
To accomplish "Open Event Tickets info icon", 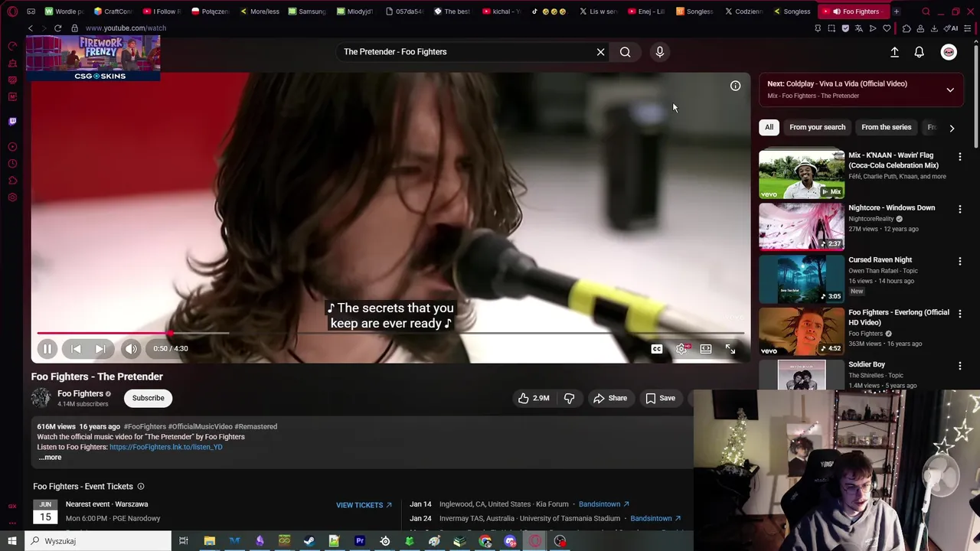I will (140, 487).
